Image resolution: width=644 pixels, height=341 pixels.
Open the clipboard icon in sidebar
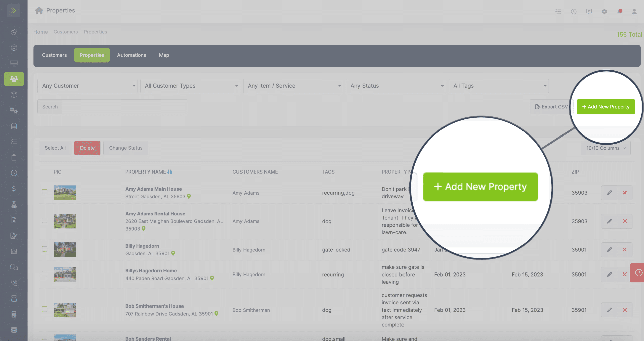pos(14,157)
